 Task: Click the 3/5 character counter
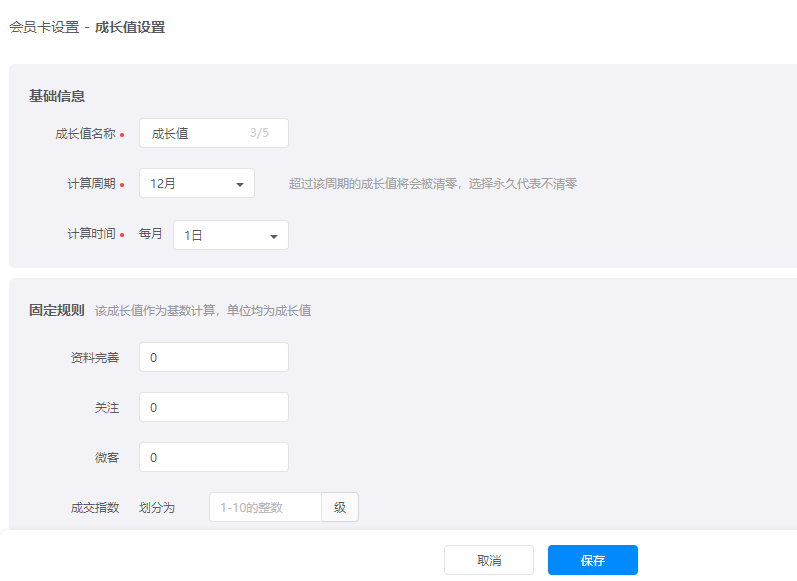(259, 133)
